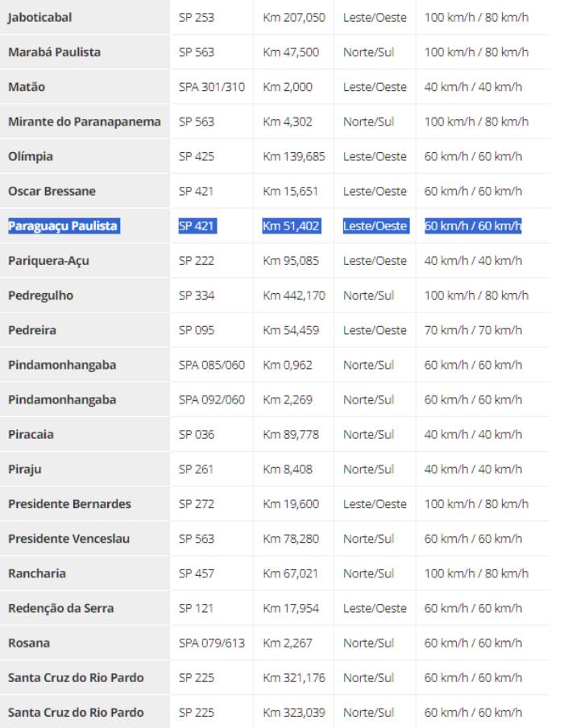Click the highlighted Paraguaçu Paulista cell

pos(63,226)
